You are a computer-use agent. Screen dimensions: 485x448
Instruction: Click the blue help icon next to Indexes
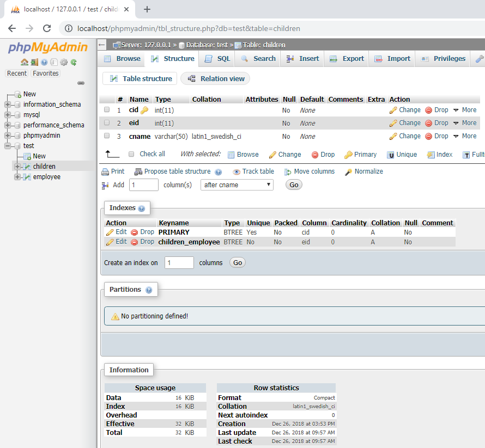(x=142, y=208)
